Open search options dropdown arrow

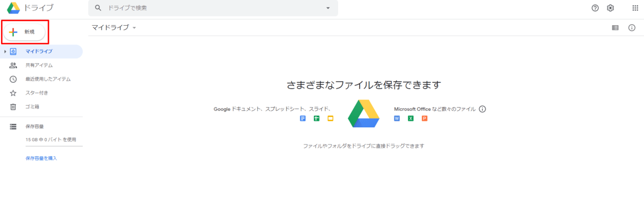point(328,8)
